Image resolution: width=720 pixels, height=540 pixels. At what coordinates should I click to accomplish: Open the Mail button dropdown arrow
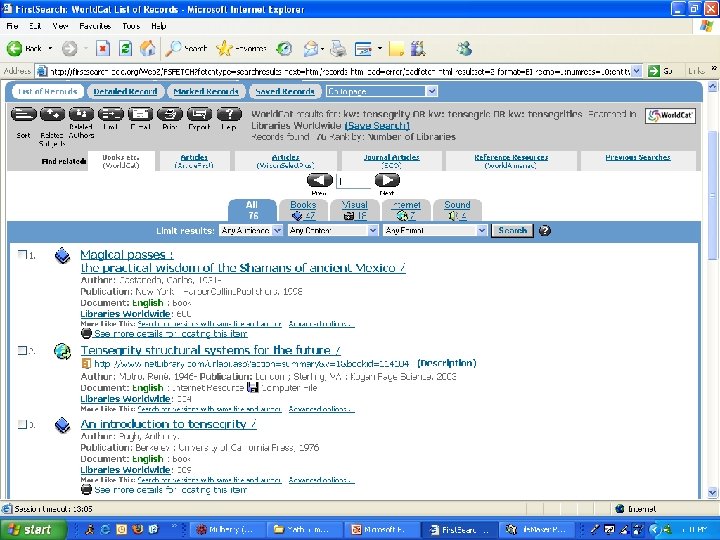(322, 48)
